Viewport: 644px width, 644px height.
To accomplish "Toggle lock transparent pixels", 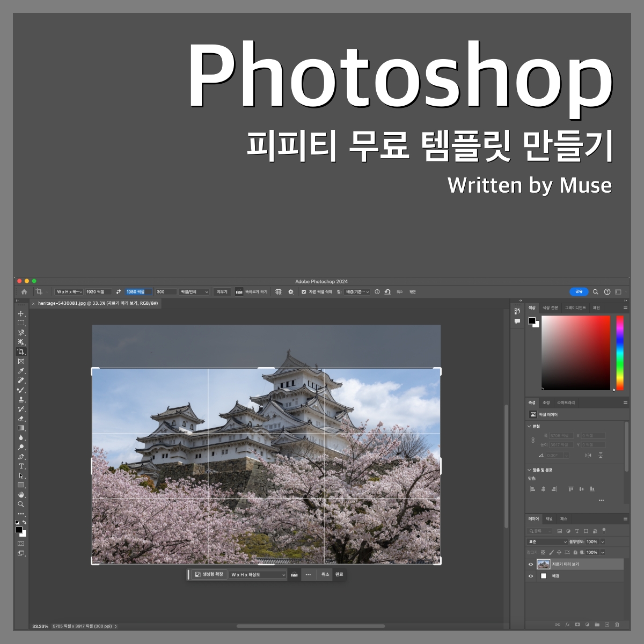I will click(543, 552).
